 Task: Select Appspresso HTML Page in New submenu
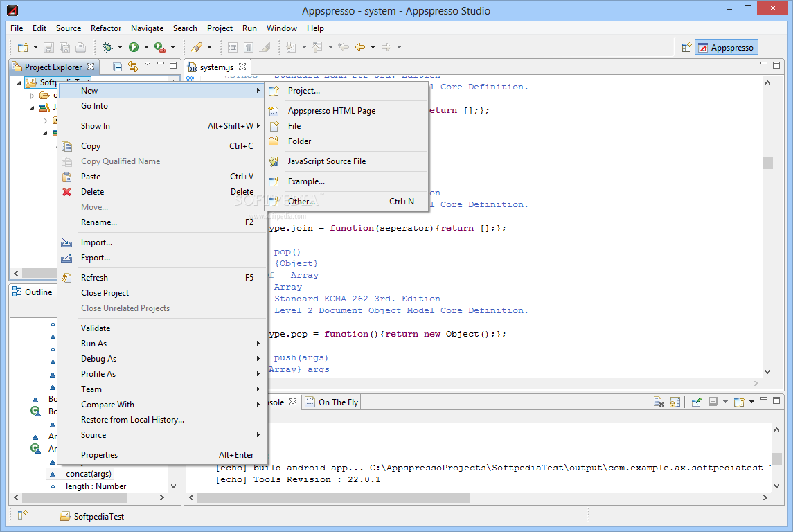(x=347, y=111)
